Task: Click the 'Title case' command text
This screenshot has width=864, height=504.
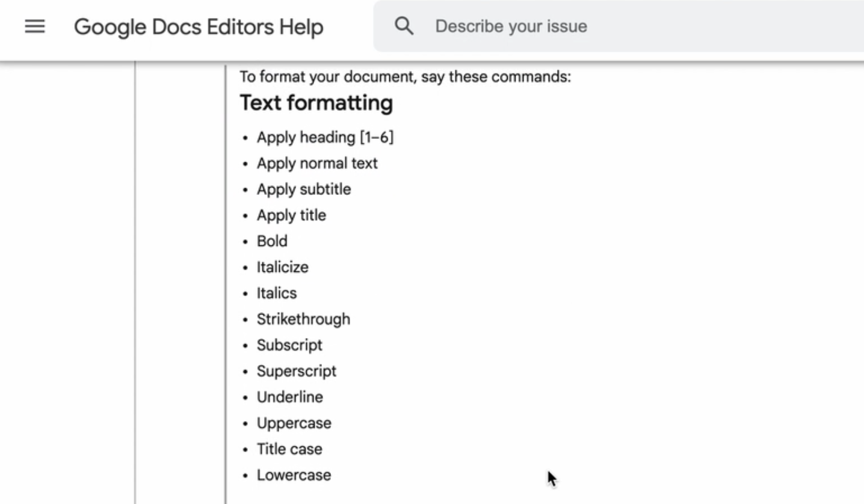Action: point(289,449)
